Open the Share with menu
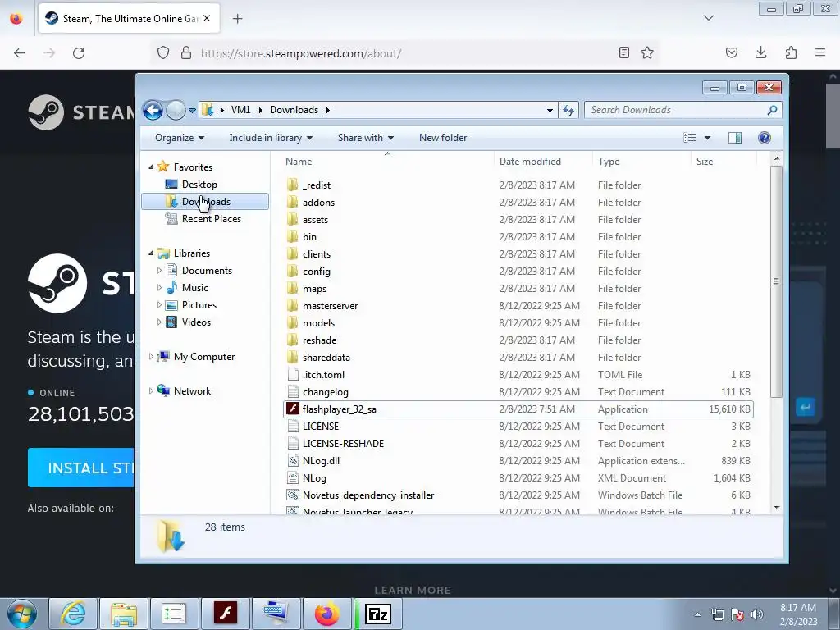Viewport: 840px width, 630px height. coord(365,138)
